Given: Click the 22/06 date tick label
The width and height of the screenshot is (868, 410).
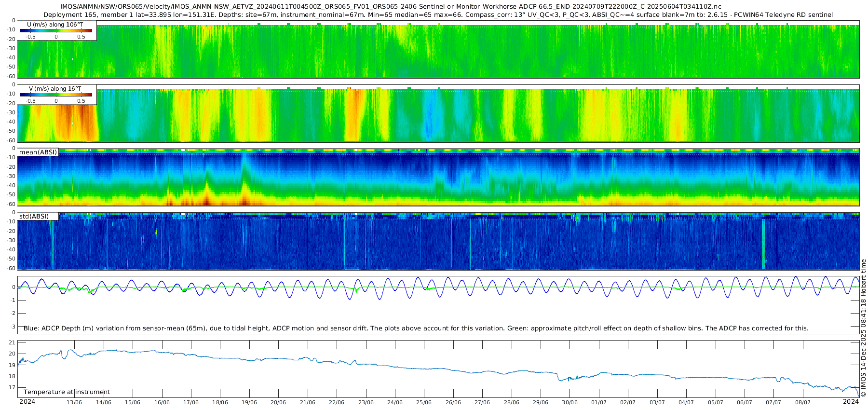Looking at the screenshot, I should [x=337, y=402].
